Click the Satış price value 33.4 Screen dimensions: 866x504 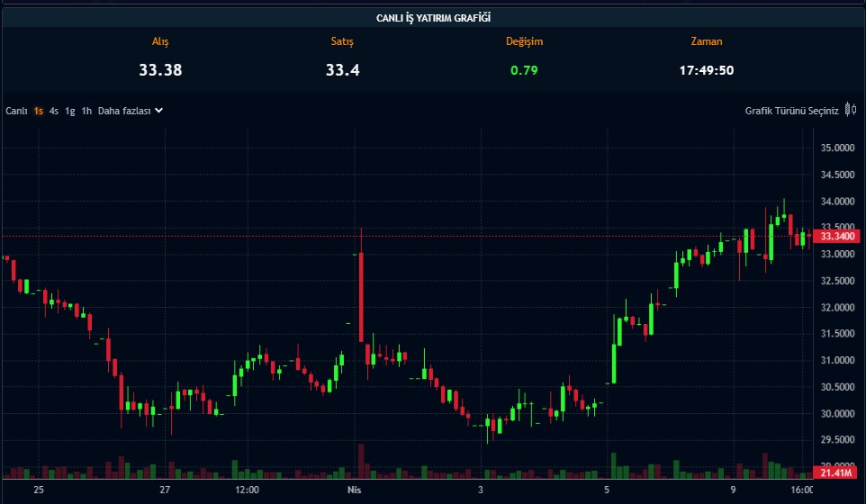click(x=343, y=70)
